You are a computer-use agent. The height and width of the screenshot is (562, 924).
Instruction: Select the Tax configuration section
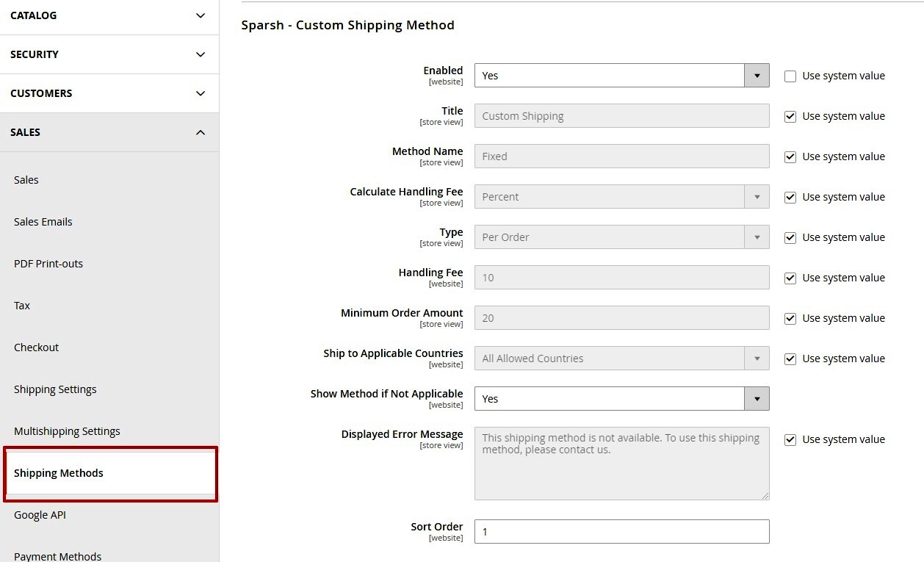[21, 305]
